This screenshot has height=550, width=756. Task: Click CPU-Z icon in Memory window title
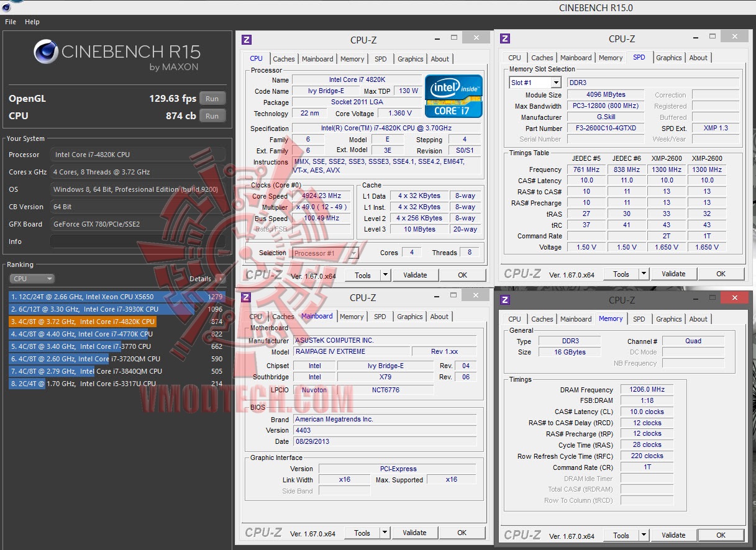click(505, 300)
